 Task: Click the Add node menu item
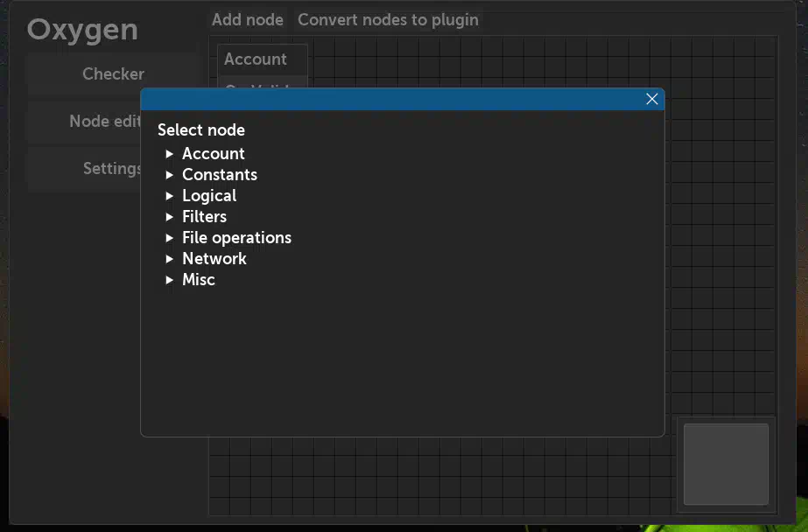248,19
